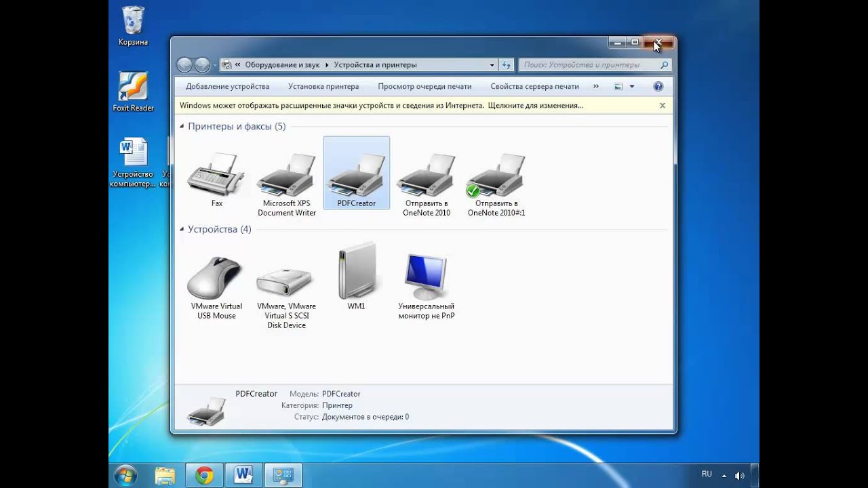Close the yellow information bar

[663, 106]
